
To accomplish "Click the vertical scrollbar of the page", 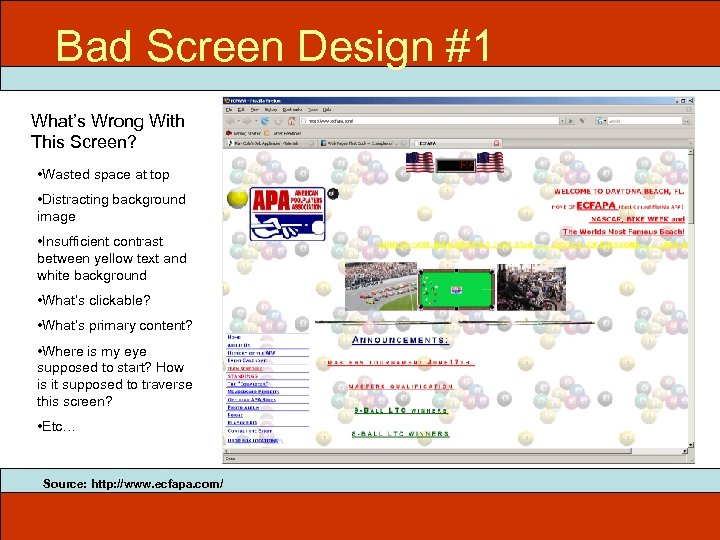I will point(691,296).
